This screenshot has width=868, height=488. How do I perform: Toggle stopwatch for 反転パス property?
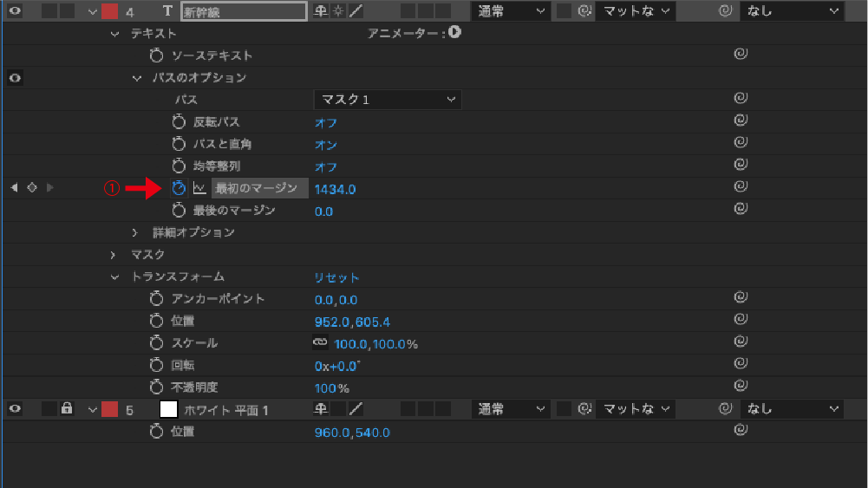(179, 121)
